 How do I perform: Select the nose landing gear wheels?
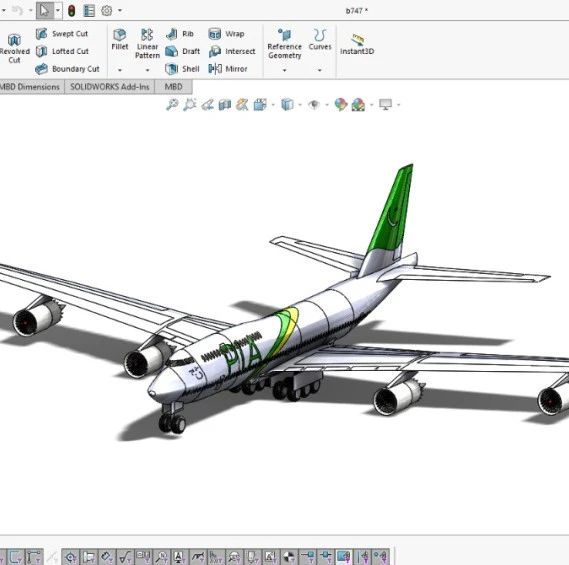click(172, 423)
